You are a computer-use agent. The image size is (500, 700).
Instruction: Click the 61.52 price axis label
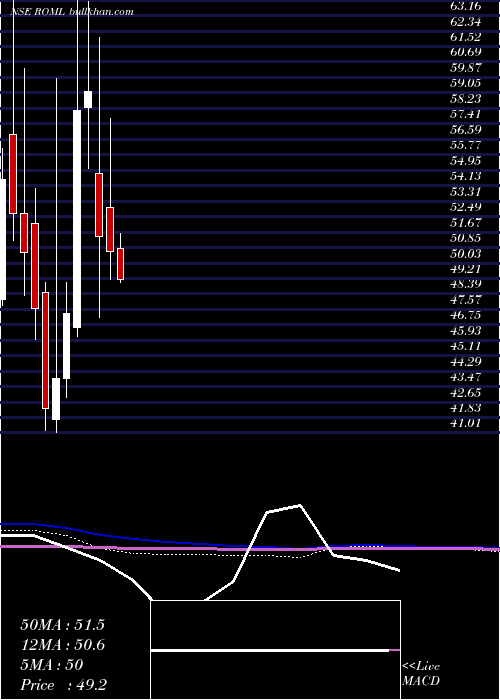pyautogui.click(x=466, y=38)
